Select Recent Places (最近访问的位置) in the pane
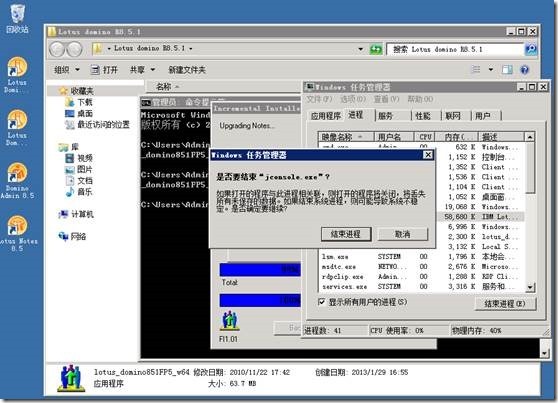The height and width of the screenshot is (403, 558). pos(98,125)
